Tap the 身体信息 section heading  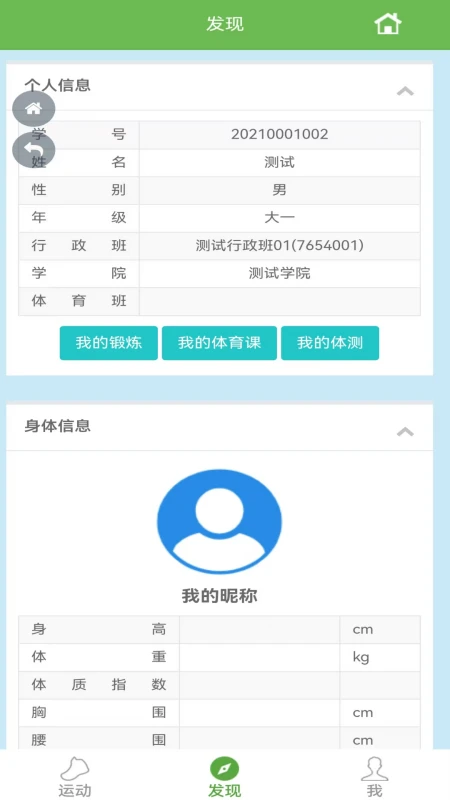(58, 426)
